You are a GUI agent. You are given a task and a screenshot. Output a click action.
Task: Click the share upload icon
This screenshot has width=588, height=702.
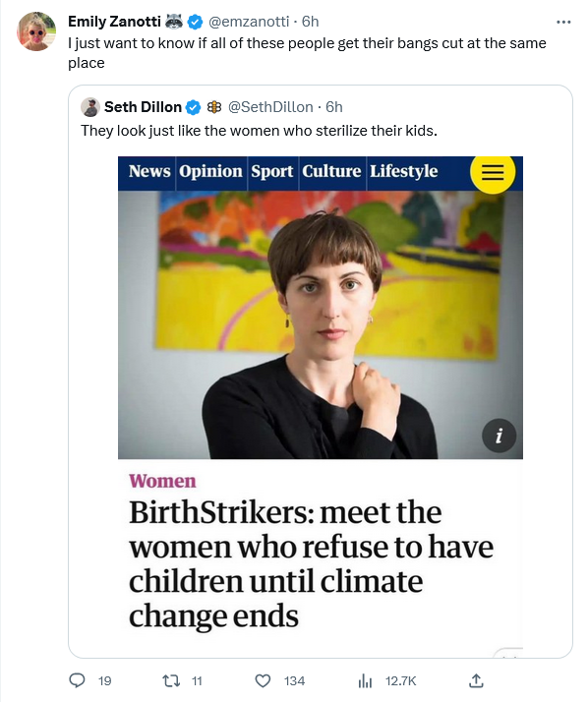click(x=476, y=680)
